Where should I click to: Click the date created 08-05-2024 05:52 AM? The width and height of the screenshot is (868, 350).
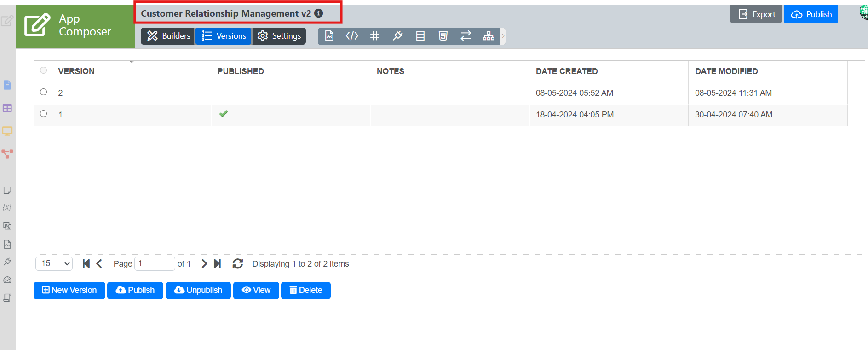[575, 93]
